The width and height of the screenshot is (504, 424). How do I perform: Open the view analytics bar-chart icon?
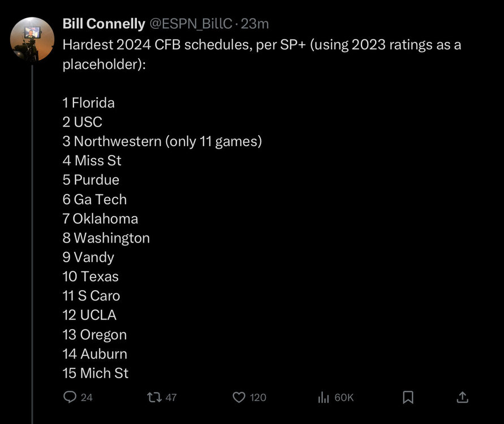click(324, 397)
